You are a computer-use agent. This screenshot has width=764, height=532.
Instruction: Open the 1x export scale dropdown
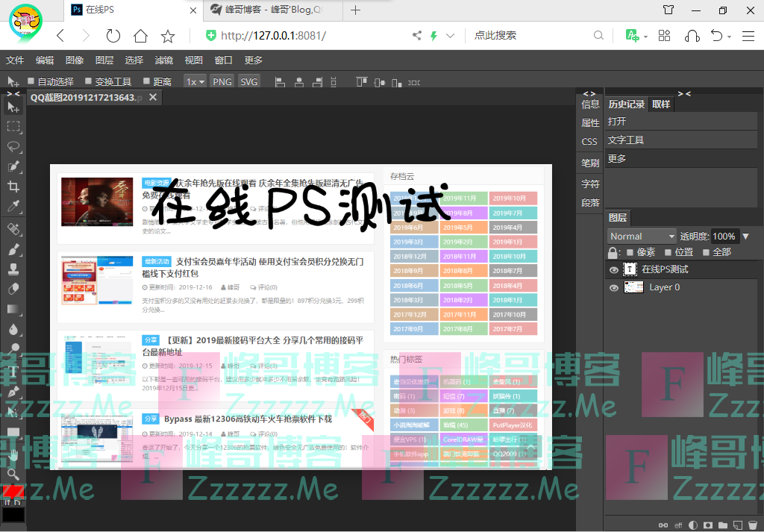(195, 81)
